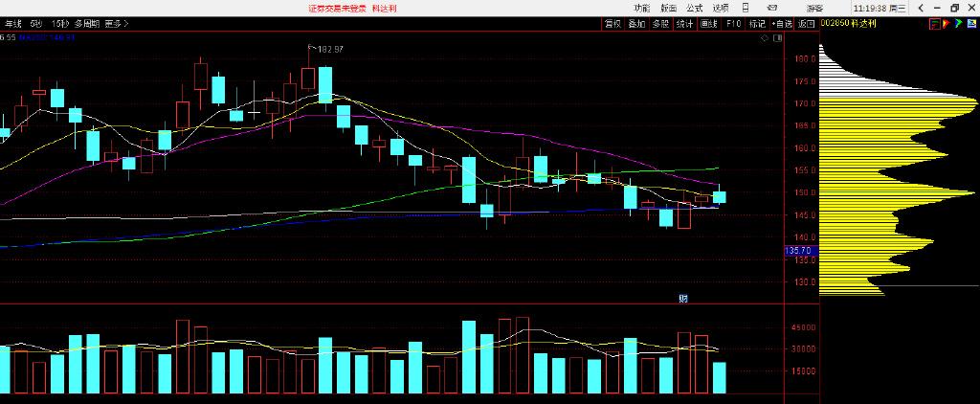The height and width of the screenshot is (404, 980).
Task: Select the 15秒 period tab
Action: (60, 24)
